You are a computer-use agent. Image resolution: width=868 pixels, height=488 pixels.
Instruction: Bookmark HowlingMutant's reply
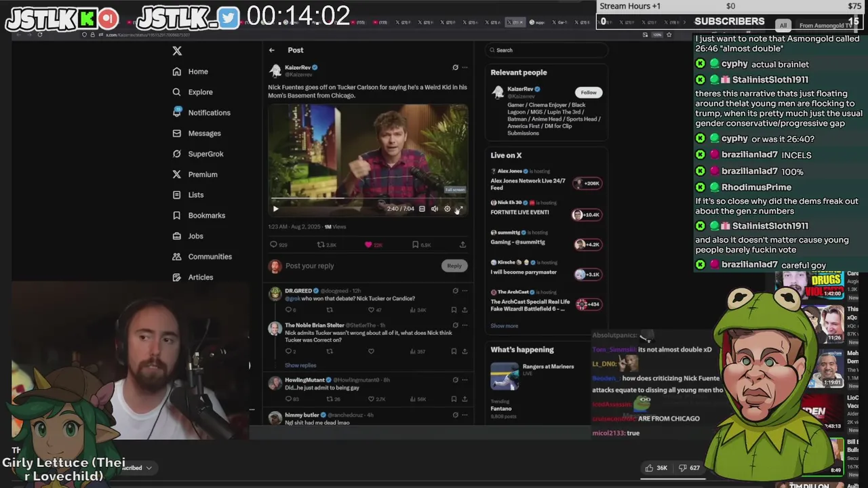[x=454, y=399]
